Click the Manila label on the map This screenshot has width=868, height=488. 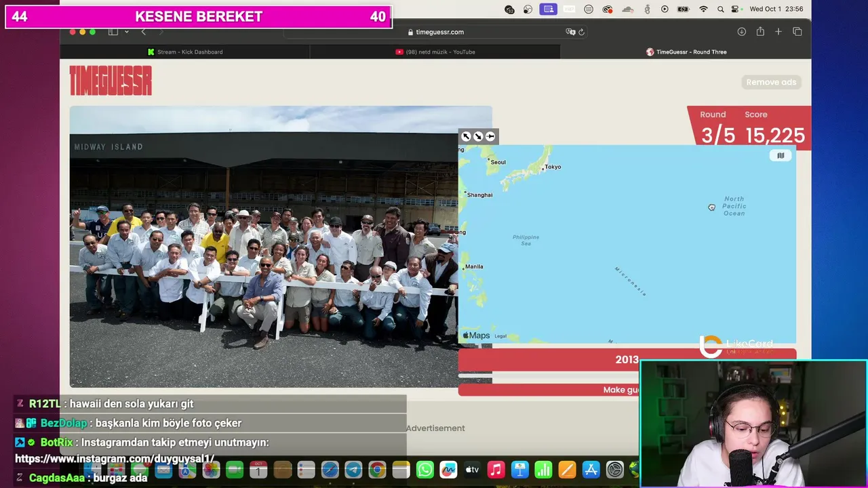(x=474, y=266)
